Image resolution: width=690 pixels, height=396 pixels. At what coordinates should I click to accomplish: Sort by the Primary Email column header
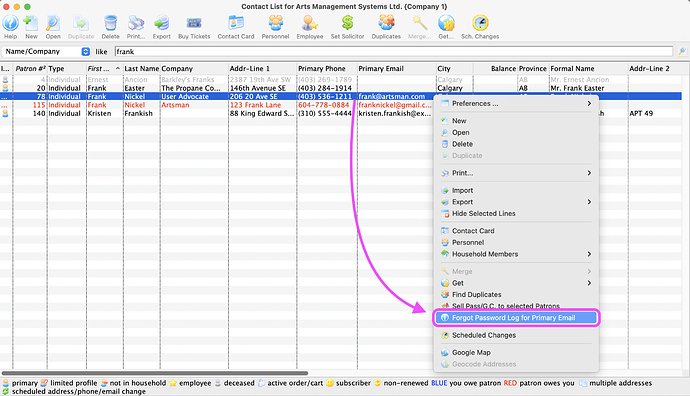click(x=396, y=69)
